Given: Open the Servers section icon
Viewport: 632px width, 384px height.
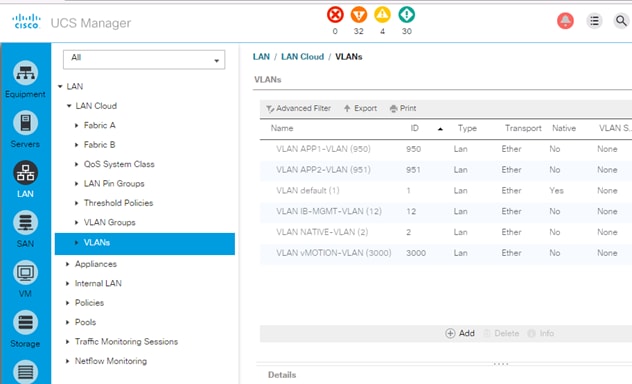Looking at the screenshot, I should [x=25, y=123].
